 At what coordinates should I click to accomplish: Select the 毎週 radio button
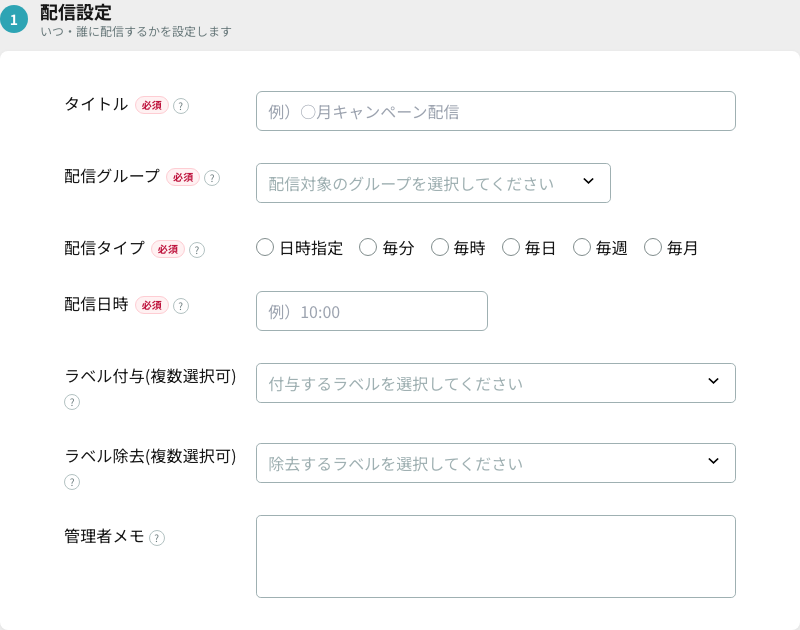point(582,247)
